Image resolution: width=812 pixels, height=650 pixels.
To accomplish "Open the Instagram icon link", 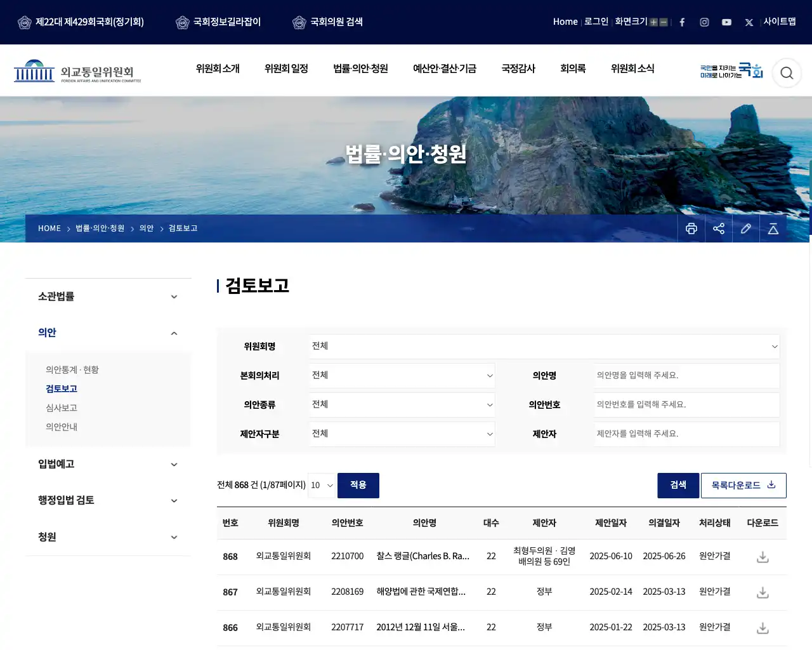I will (x=704, y=22).
